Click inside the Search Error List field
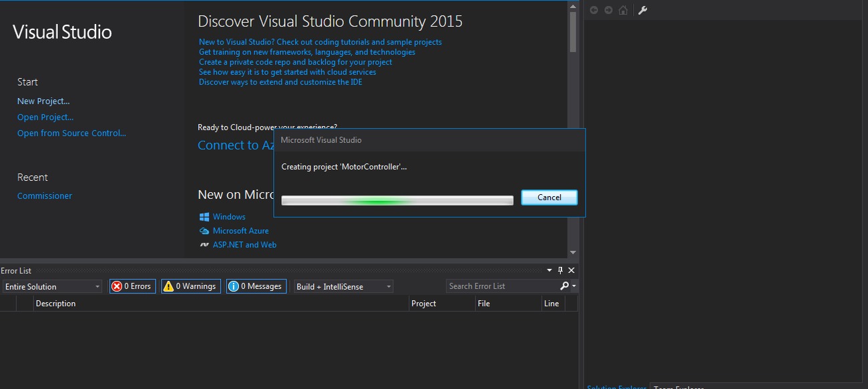The width and height of the screenshot is (868, 389). (x=501, y=286)
